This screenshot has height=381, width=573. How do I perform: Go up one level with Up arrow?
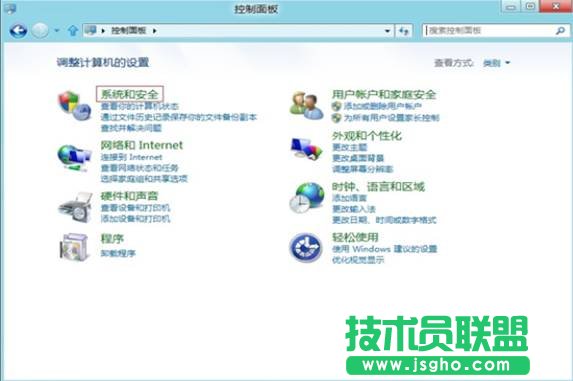point(73,31)
